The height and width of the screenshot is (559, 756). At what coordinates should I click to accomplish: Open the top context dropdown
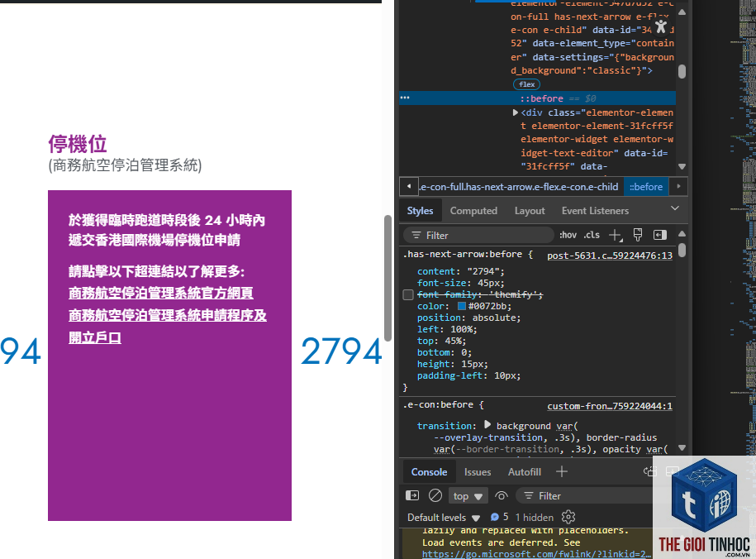click(x=468, y=496)
